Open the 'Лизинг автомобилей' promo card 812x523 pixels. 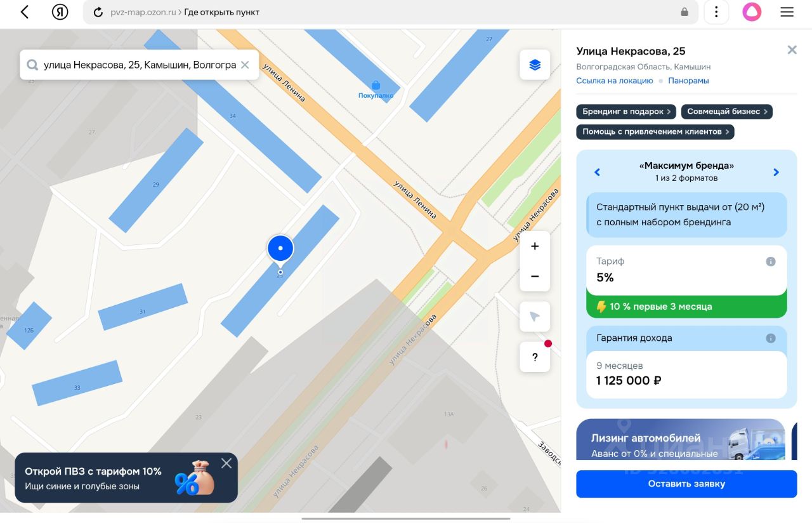click(681, 439)
